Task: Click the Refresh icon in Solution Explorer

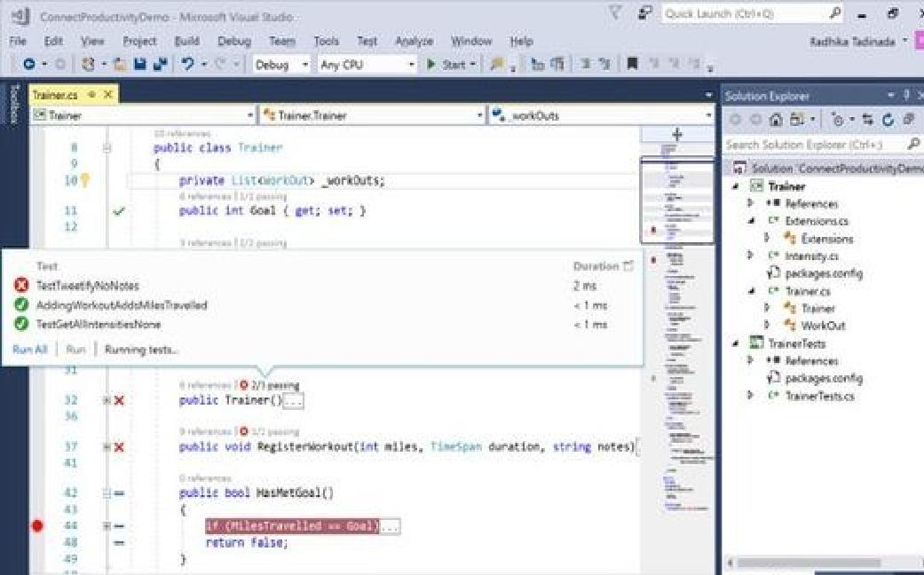Action: [x=888, y=120]
